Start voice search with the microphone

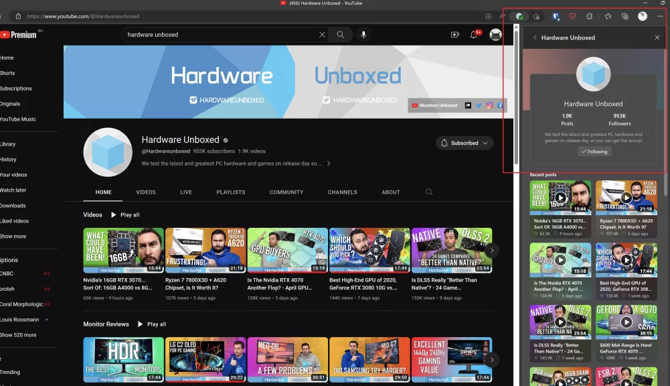coord(363,35)
